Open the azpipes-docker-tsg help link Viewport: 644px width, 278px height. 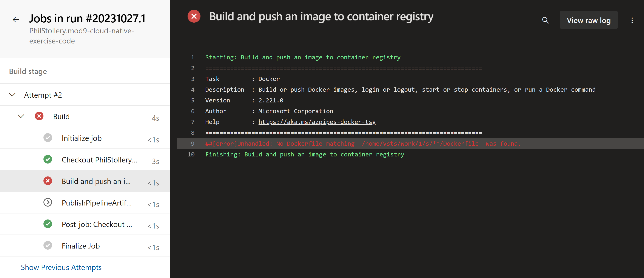[317, 122]
